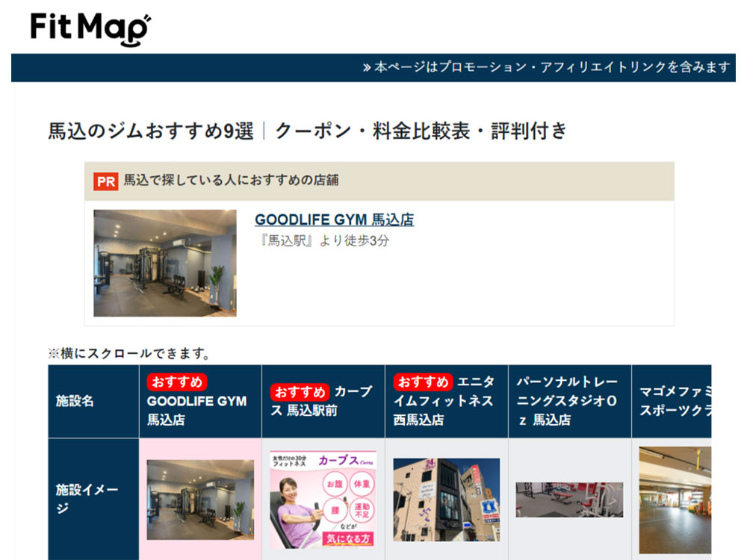
Task: Click the カーブス pink banner image
Action: click(323, 500)
